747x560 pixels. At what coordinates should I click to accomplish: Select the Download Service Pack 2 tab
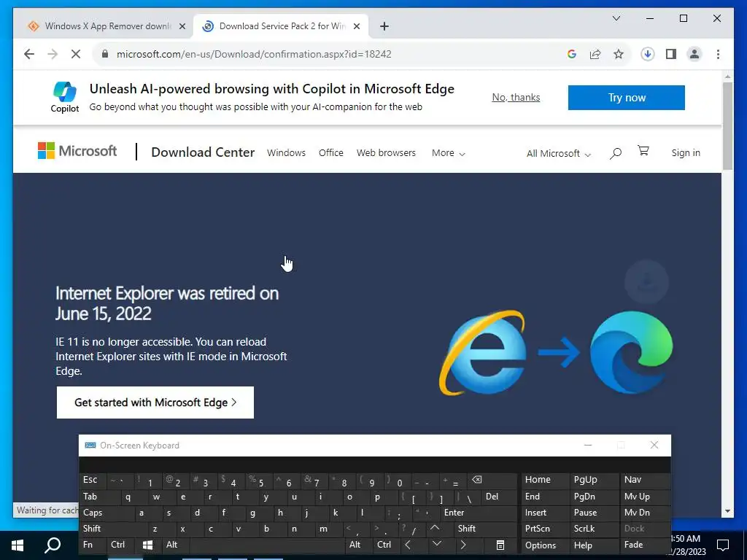(x=280, y=26)
